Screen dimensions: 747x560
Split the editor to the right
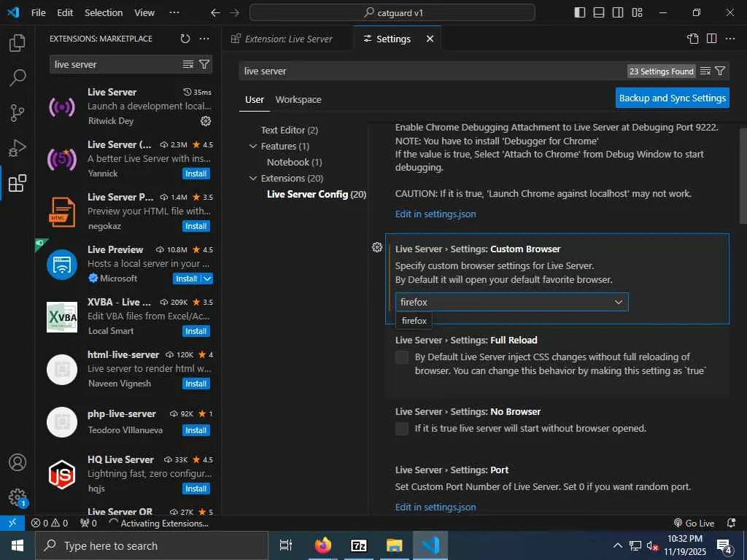(712, 39)
